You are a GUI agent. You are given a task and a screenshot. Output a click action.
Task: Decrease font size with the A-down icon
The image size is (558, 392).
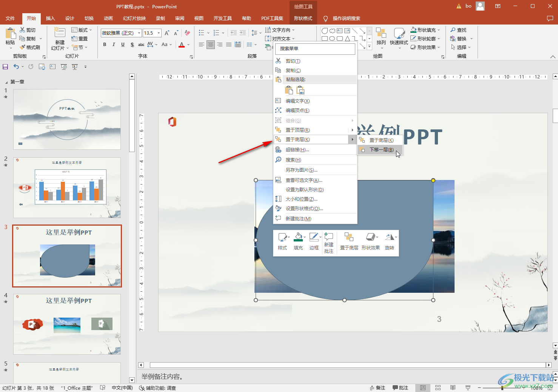(x=176, y=33)
